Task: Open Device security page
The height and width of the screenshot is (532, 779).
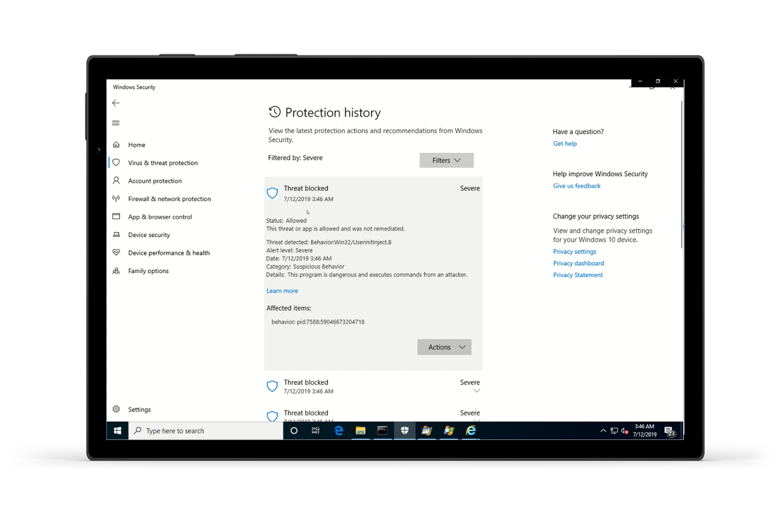Action: pos(149,235)
